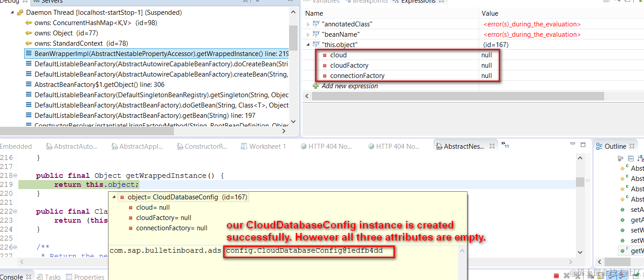Click the editor horizontal scroll-right arrow
The width and height of the screenshot is (644, 280).
pyautogui.click(x=571, y=262)
